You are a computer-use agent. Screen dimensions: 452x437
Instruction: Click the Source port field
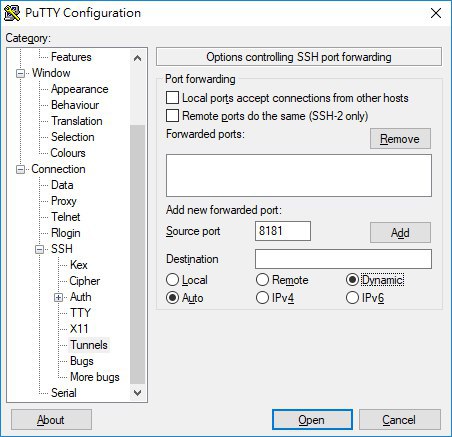pyautogui.click(x=283, y=231)
